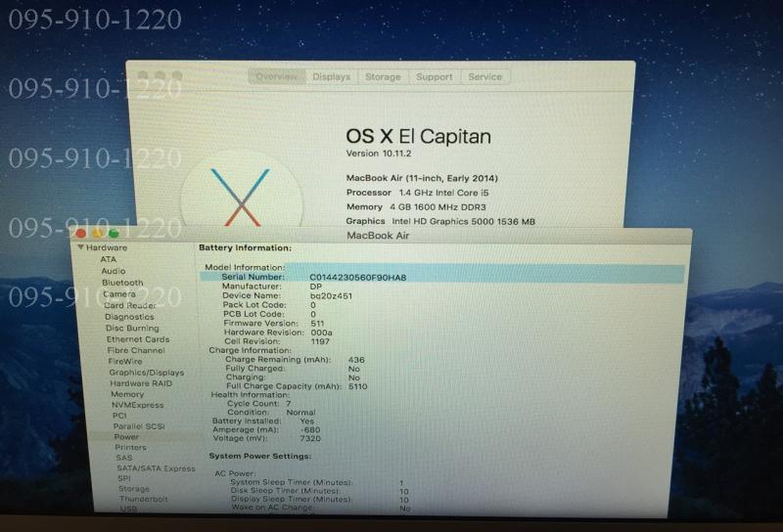Open the Displays tab

tap(331, 77)
